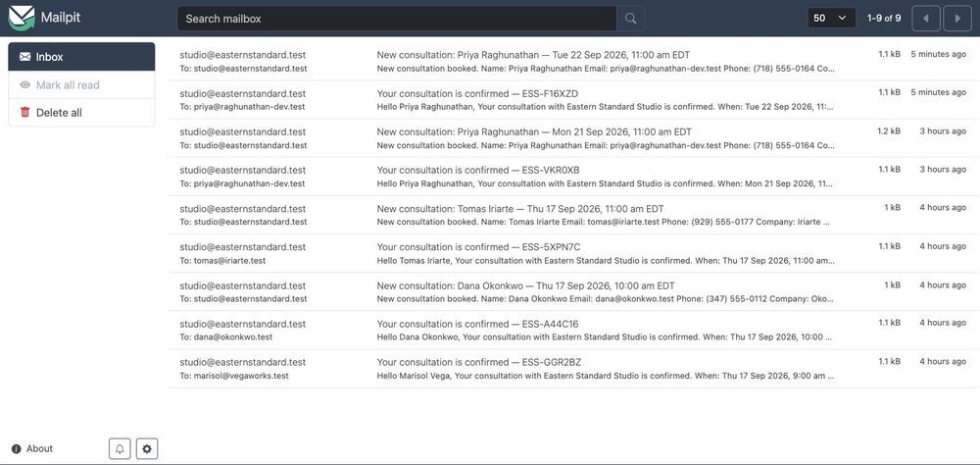This screenshot has width=980, height=465.
Task: Go to next page arrow
Action: click(956, 19)
